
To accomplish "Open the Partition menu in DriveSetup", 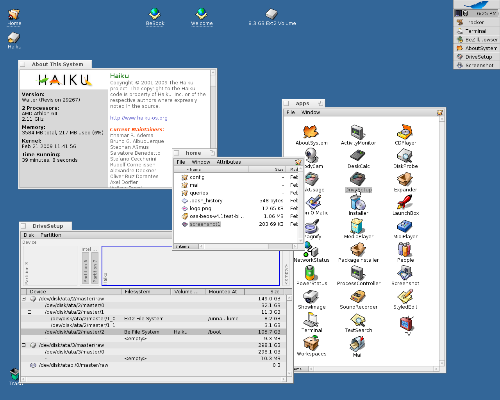I will pos(51,235).
